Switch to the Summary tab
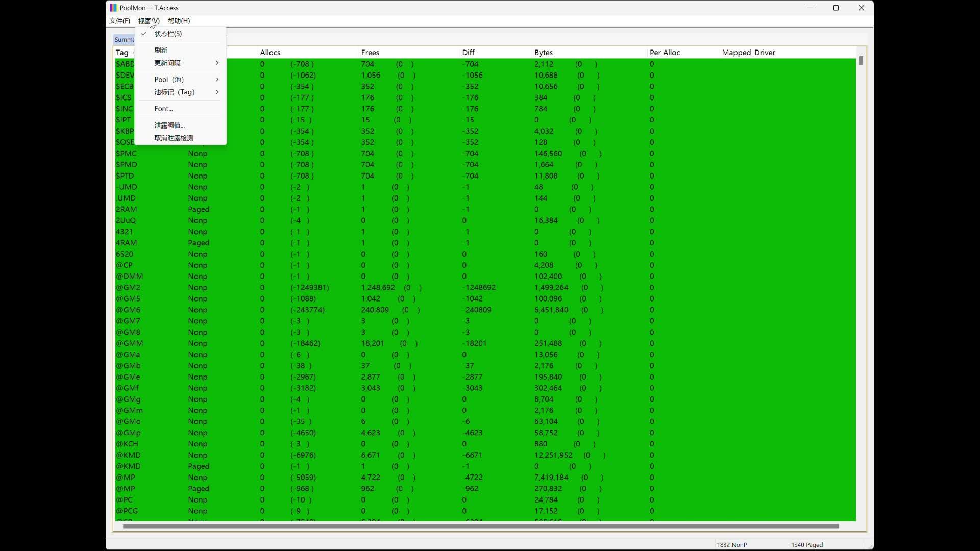Image resolution: width=980 pixels, height=551 pixels. 124,40
